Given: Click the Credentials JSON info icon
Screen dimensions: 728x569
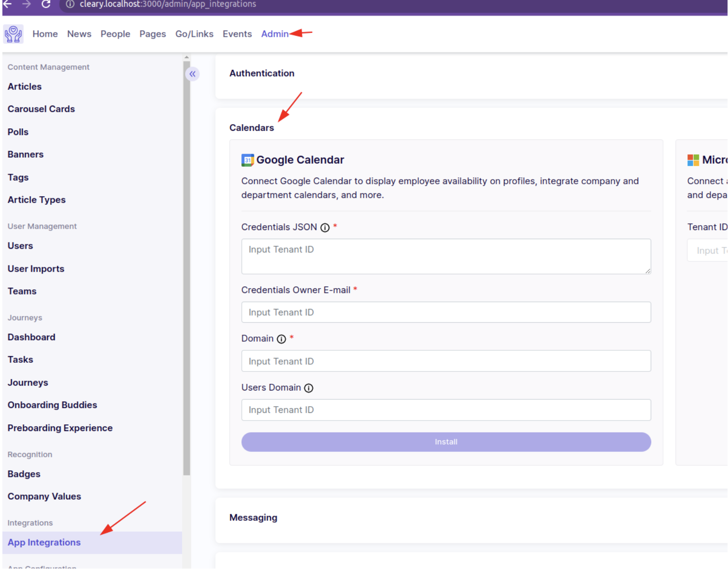Looking at the screenshot, I should coord(325,228).
